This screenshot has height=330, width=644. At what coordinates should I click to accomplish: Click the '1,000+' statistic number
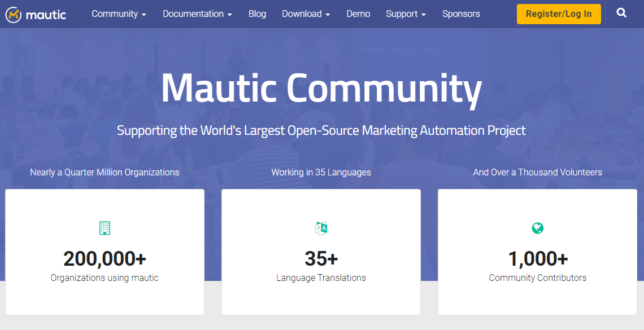(538, 259)
